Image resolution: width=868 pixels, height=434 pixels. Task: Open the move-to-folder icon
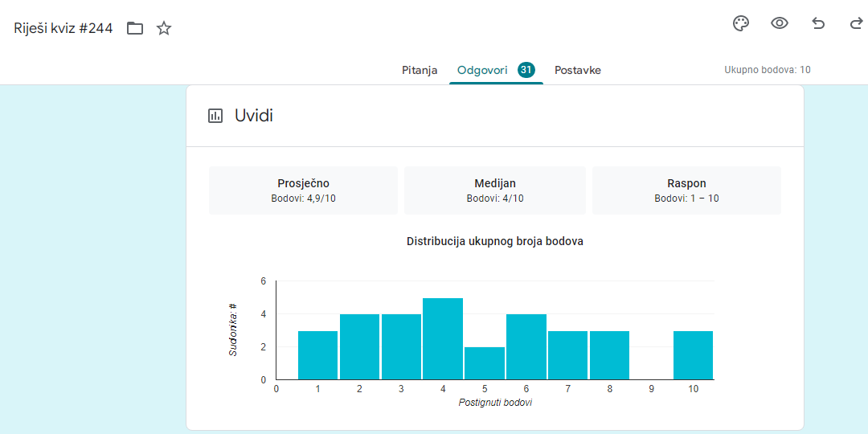tap(135, 28)
